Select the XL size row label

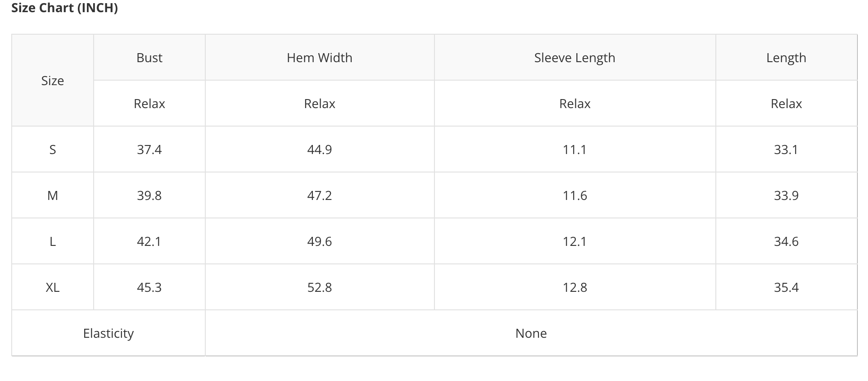coord(53,287)
